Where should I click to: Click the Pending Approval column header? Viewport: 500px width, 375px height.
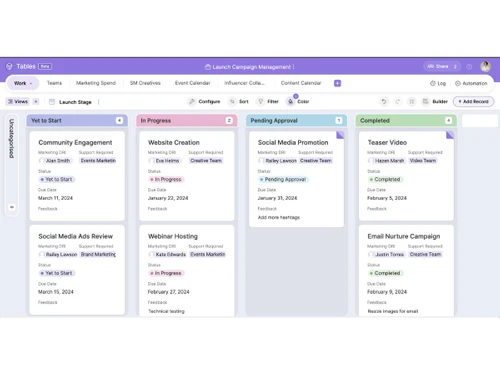coord(296,120)
